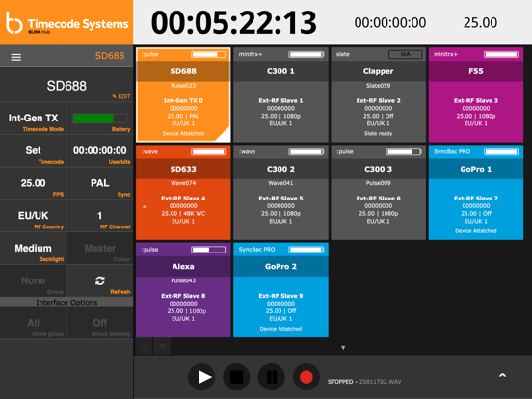This screenshot has width=532, height=399.
Task: Click the All Show group option
Action: tap(33, 323)
